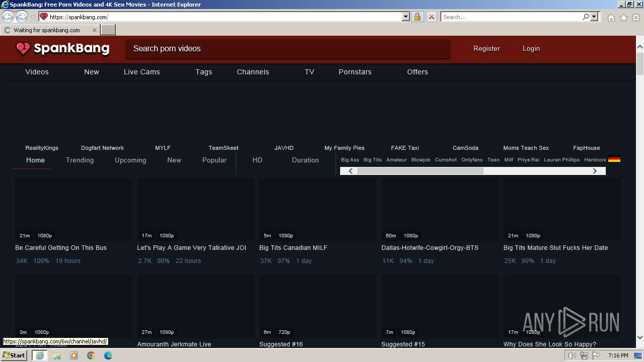Click the tag strip scroll-right arrow

(x=595, y=171)
